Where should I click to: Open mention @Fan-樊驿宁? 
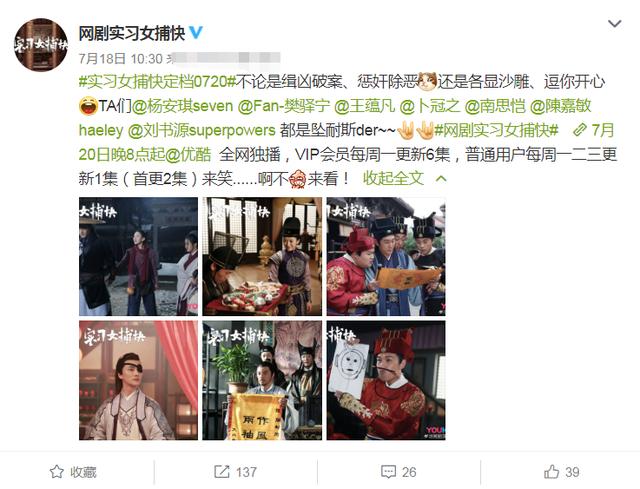coord(283,106)
